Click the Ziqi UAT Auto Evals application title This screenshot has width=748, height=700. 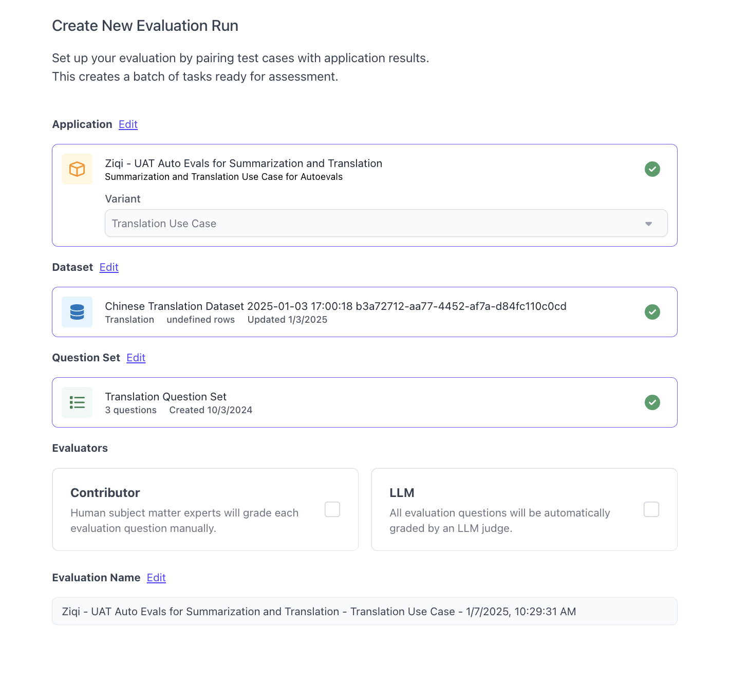(244, 163)
